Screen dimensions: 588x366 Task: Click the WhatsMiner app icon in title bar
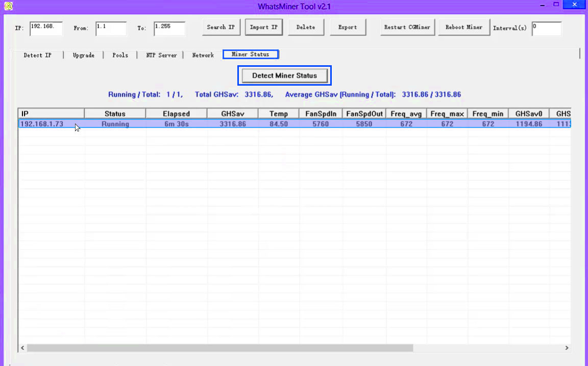(8, 6)
